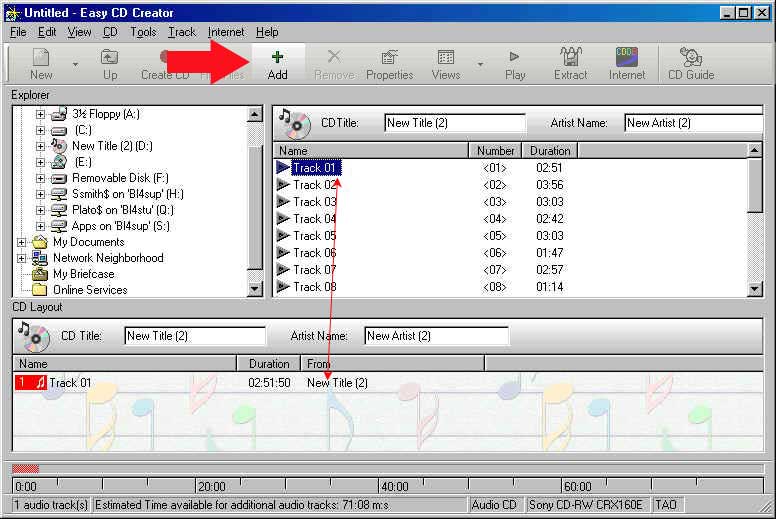Click the Play toolbar button
The height and width of the screenshot is (519, 776).
tap(515, 64)
